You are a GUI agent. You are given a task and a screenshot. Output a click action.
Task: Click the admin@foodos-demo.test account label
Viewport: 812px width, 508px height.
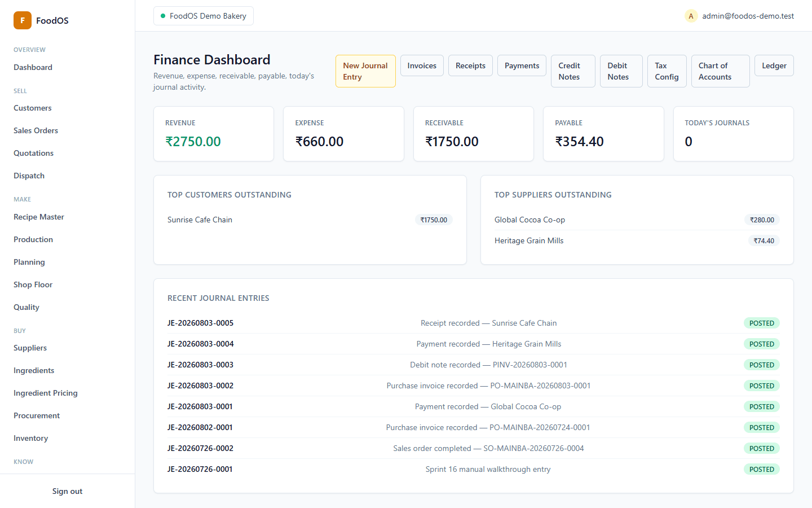(748, 16)
